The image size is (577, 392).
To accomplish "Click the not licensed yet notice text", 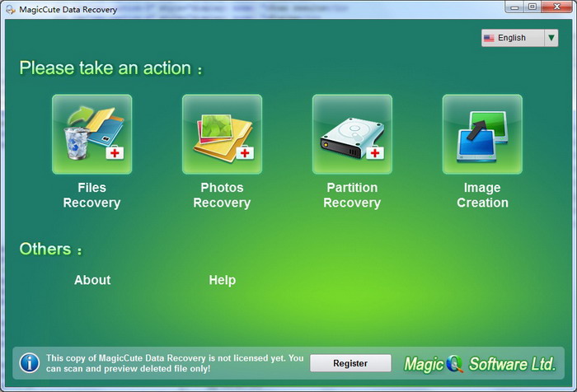I will (x=175, y=363).
